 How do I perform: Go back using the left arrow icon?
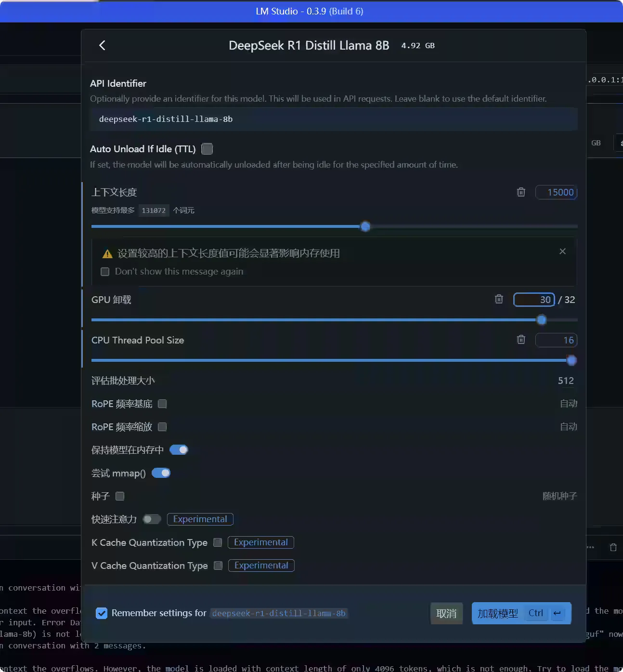pyautogui.click(x=102, y=45)
